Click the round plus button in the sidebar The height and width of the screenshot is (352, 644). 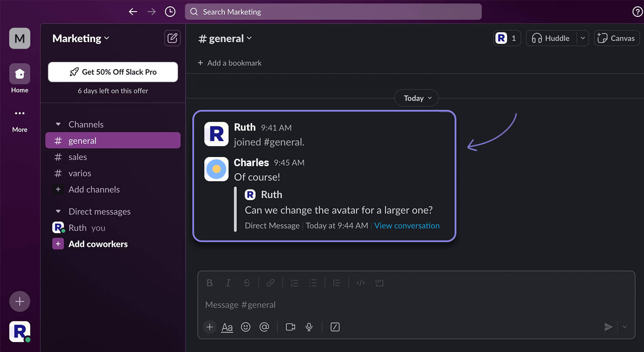pyautogui.click(x=20, y=301)
